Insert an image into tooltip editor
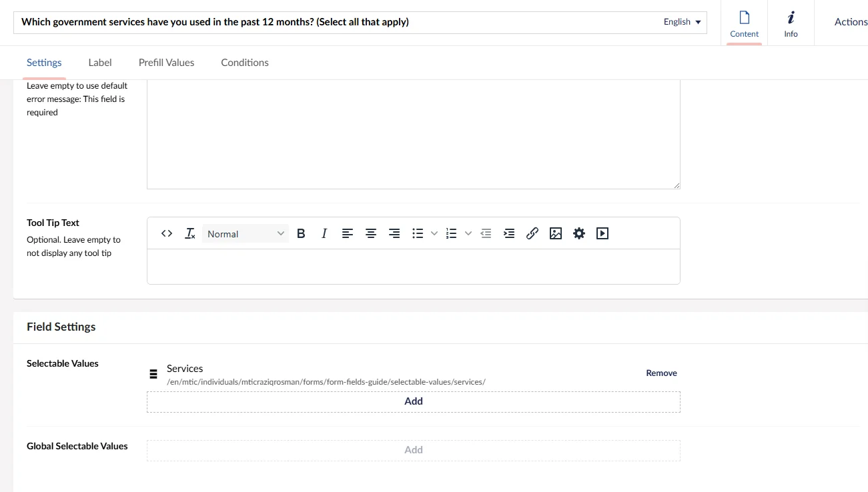Image resolution: width=868 pixels, height=492 pixels. pyautogui.click(x=556, y=233)
